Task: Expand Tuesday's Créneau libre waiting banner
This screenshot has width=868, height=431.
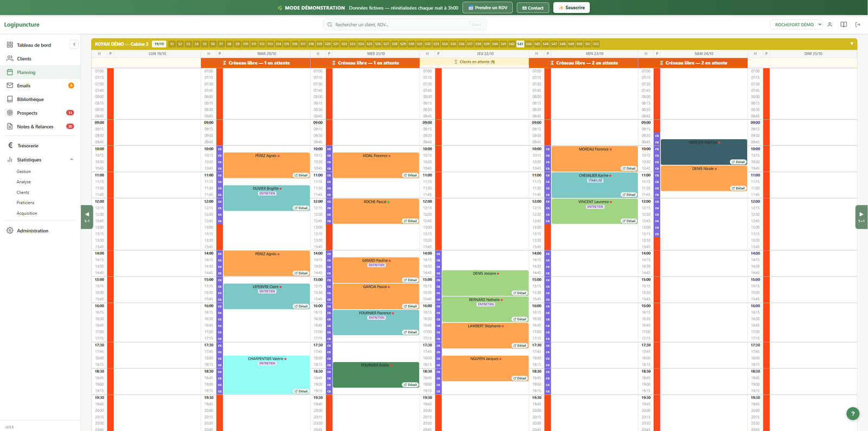Action: pyautogui.click(x=256, y=63)
